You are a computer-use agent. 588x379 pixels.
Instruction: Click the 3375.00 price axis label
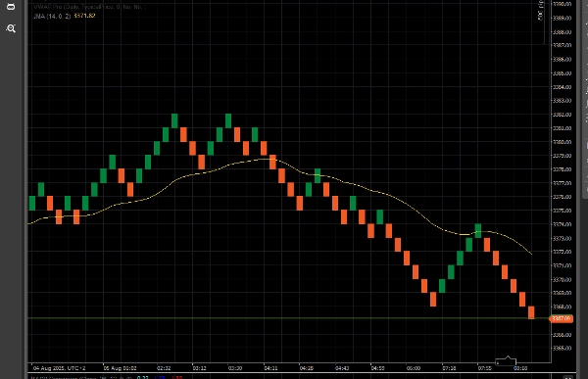[563, 211]
